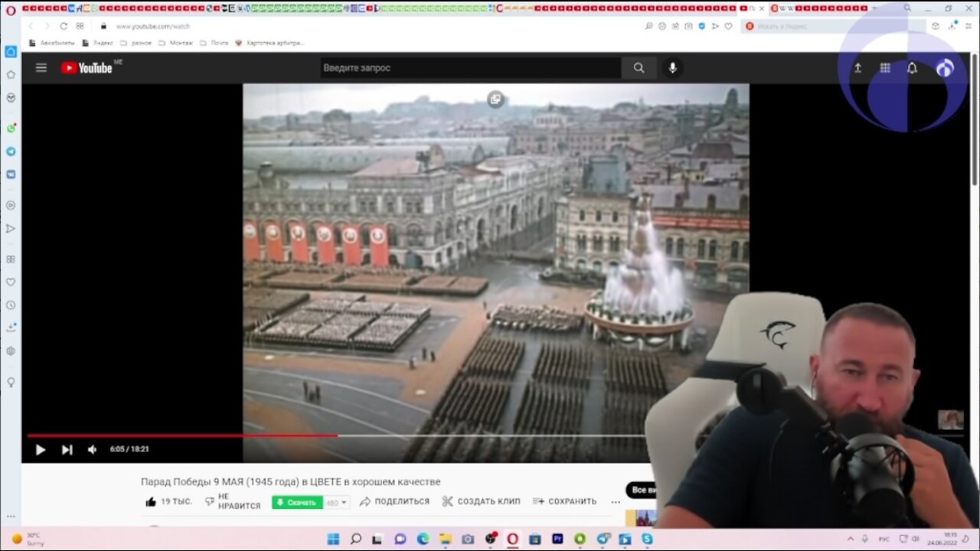Image resolution: width=980 pixels, height=551 pixels.
Task: Reload the page in Opera
Action: (64, 26)
